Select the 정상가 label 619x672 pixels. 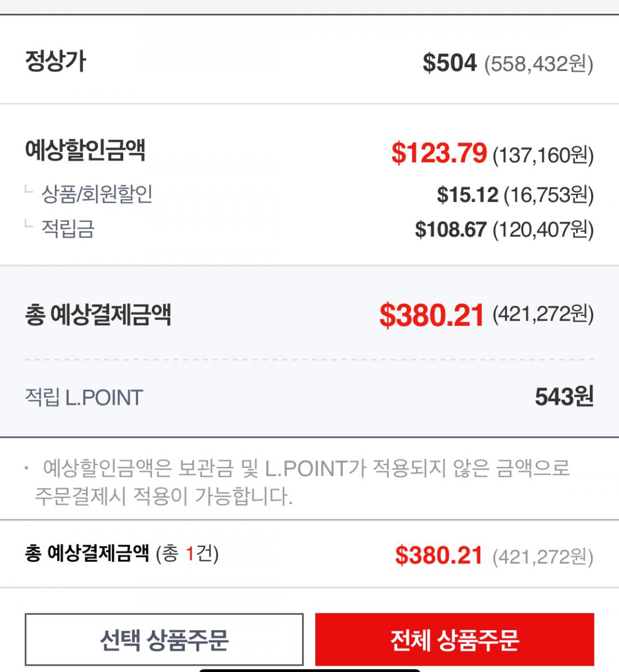coord(56,61)
